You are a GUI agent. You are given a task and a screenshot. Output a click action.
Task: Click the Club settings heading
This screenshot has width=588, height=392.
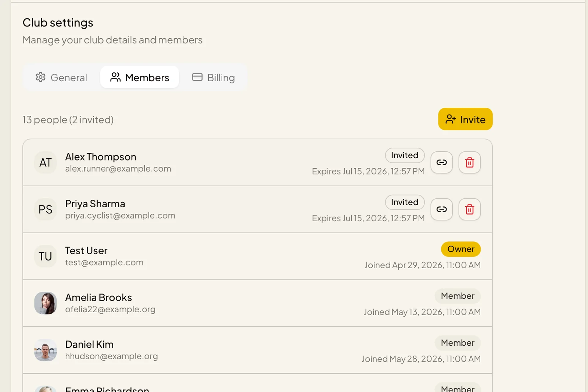click(x=58, y=23)
